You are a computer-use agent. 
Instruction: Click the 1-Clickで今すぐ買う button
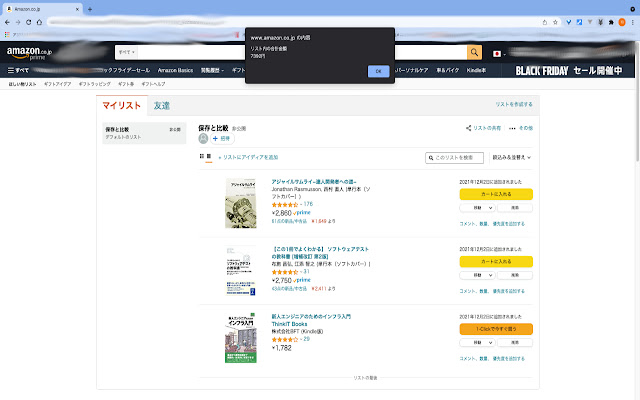[x=496, y=329]
